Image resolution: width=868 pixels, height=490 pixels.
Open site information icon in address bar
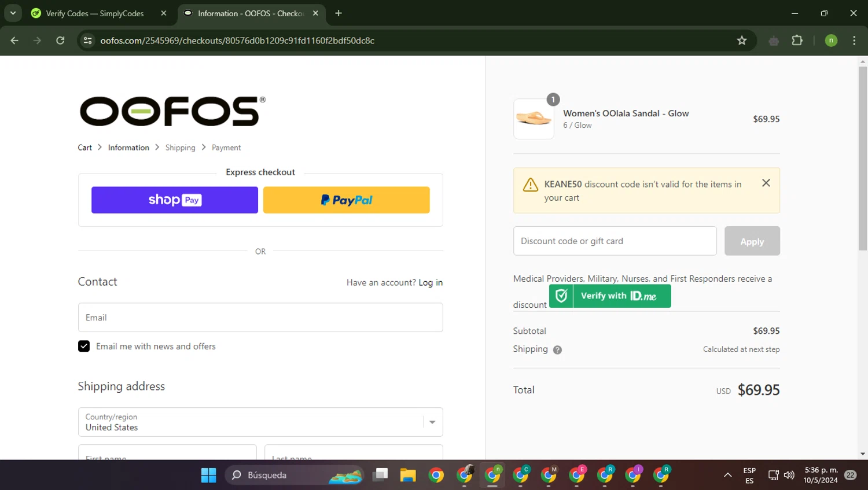coord(87,40)
